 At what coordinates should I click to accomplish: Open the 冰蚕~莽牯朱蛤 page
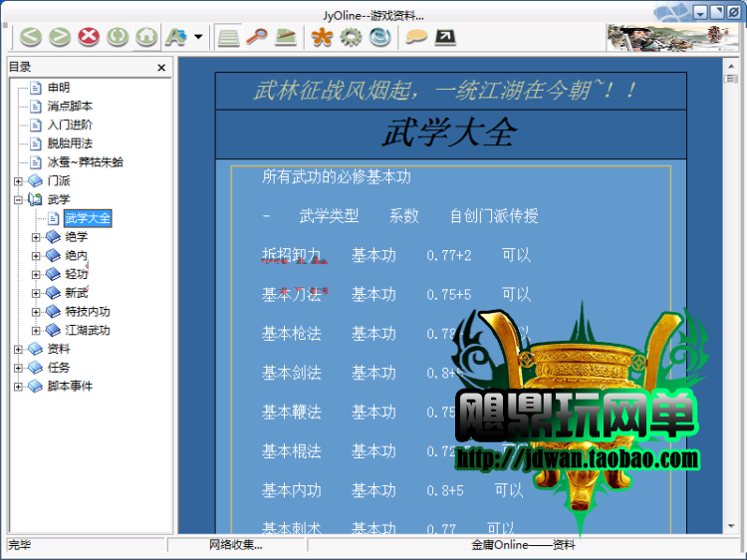click(x=85, y=162)
